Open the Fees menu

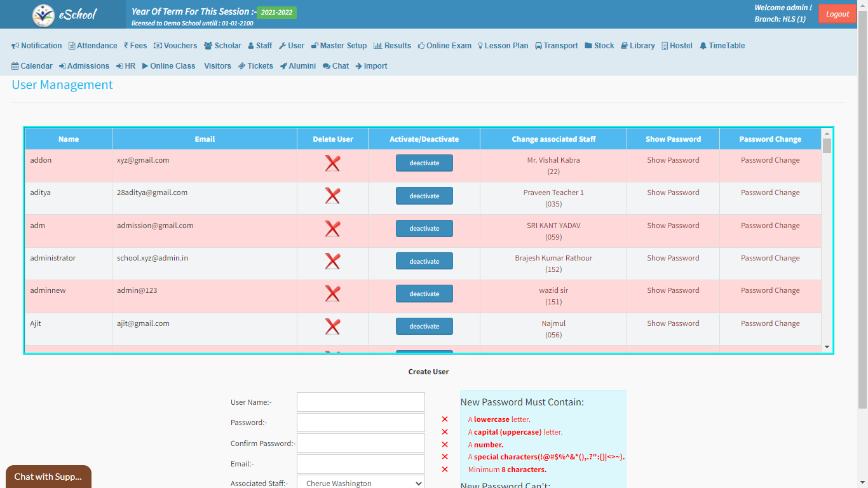point(135,46)
